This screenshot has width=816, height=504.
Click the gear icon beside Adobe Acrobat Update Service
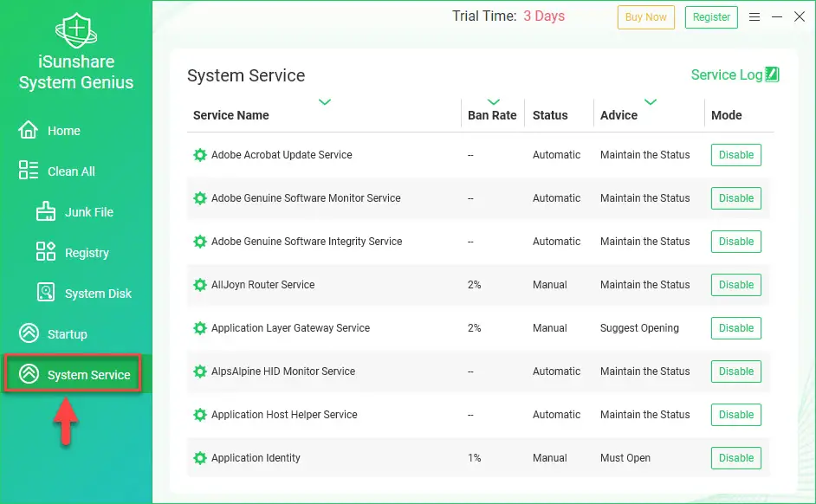click(200, 155)
